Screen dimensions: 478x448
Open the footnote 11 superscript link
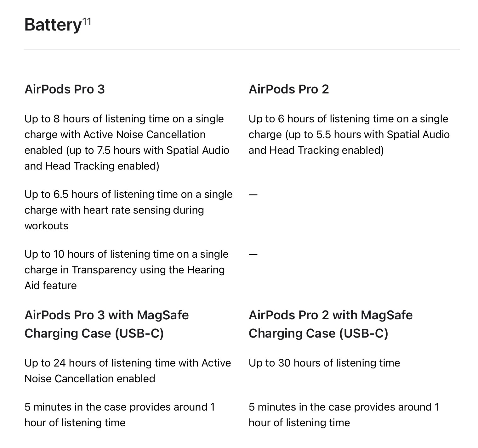pos(87,21)
